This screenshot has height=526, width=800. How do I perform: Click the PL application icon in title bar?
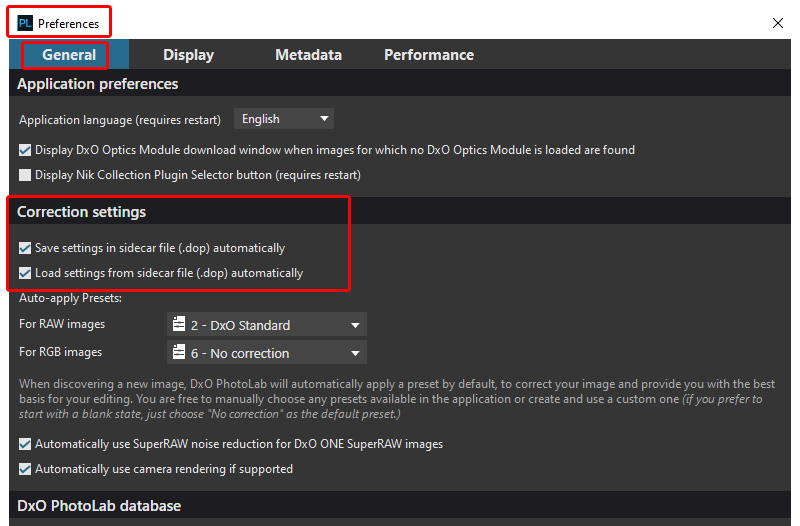tap(25, 23)
